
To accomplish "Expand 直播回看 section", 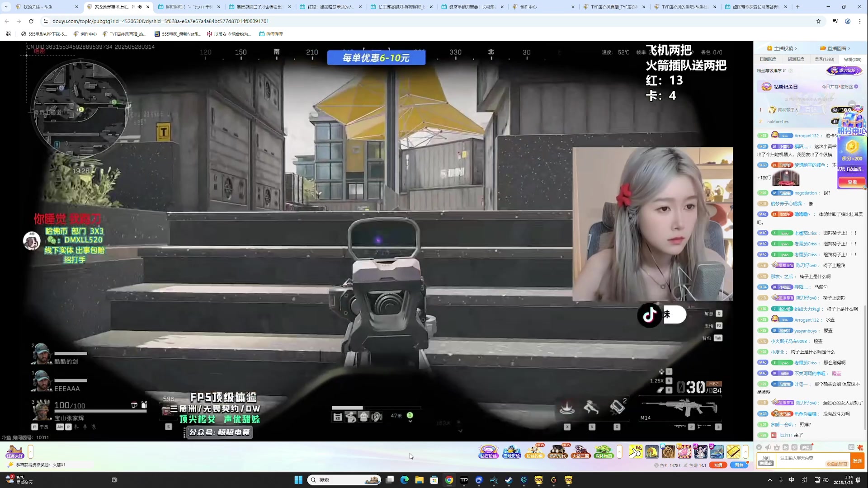I will (x=835, y=48).
